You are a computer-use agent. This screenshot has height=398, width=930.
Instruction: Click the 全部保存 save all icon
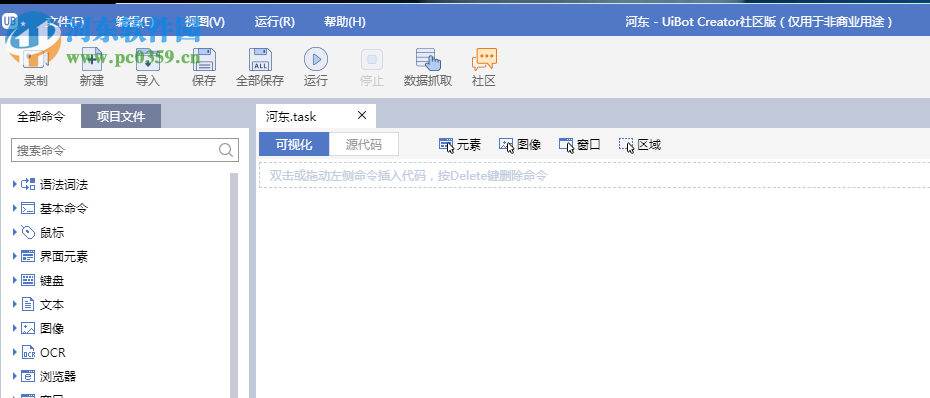[x=260, y=59]
